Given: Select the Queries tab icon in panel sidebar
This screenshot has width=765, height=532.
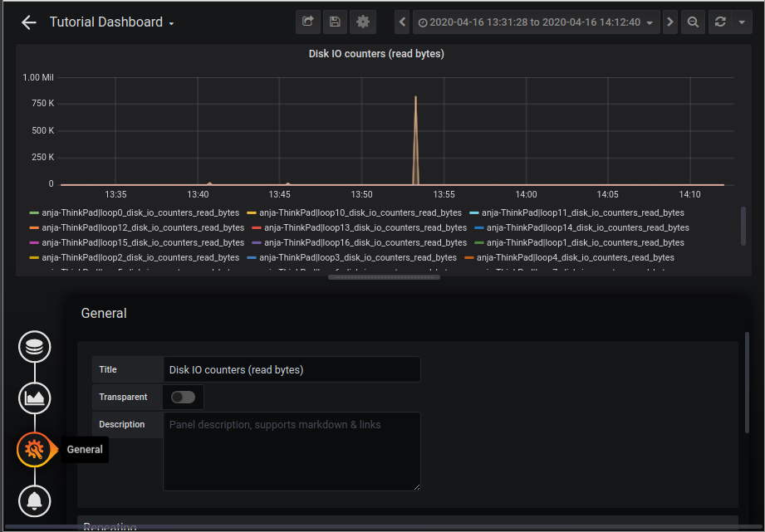Looking at the screenshot, I should (34, 346).
